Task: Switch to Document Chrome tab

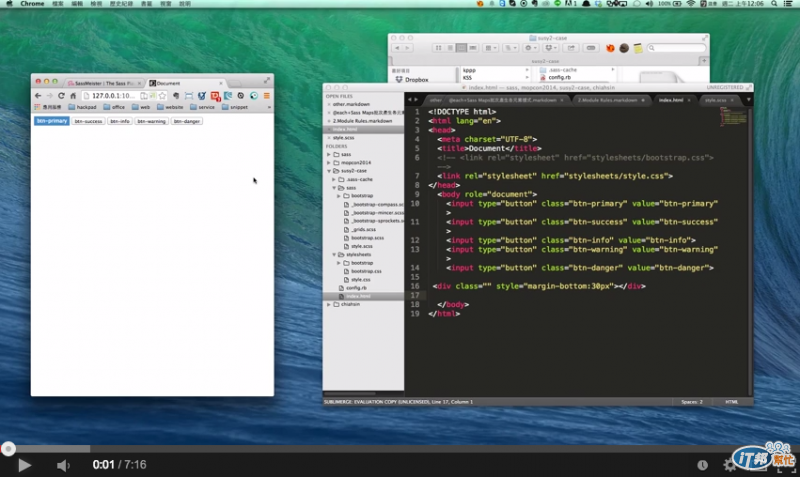Action: 186,83
